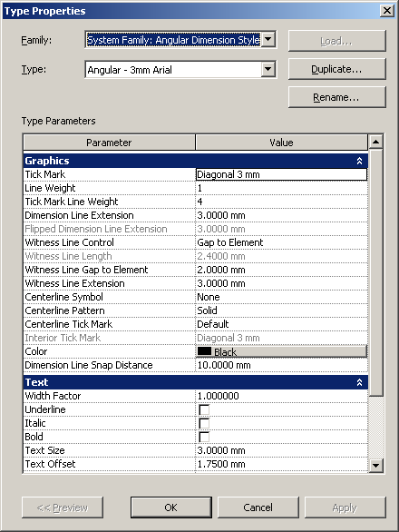The height and width of the screenshot is (532, 399).
Task: Select Centerline Symbol value None
Action: coord(281,297)
